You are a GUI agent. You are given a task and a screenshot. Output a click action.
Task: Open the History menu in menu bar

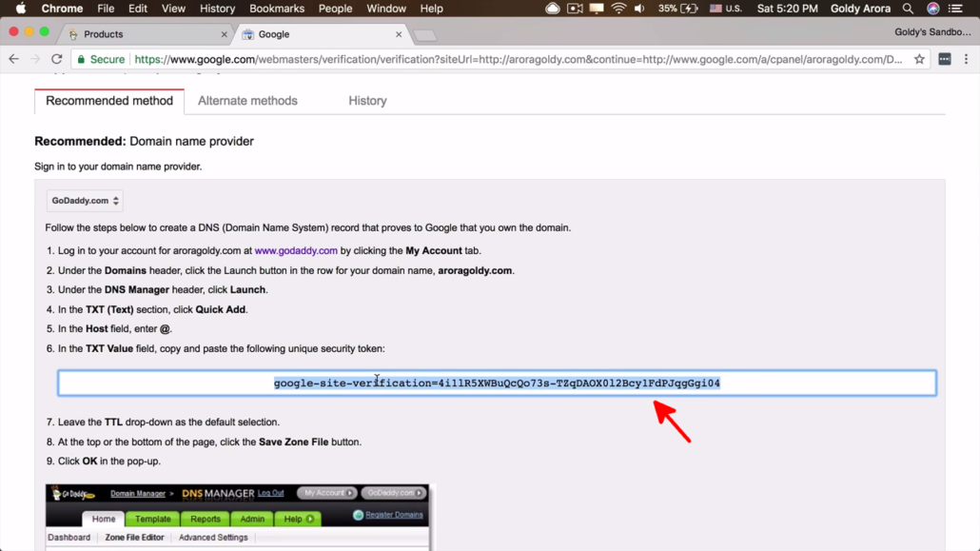click(x=218, y=9)
